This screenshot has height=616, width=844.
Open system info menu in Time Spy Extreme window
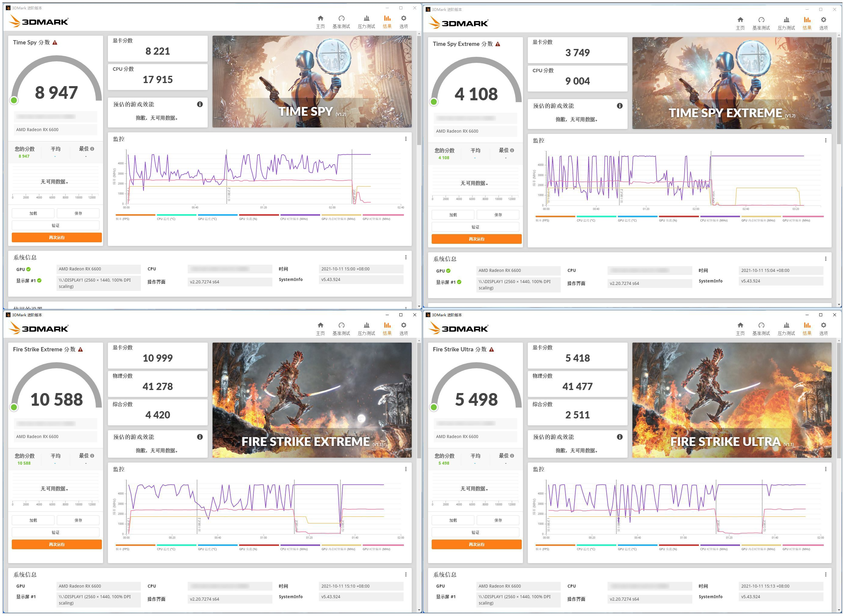click(825, 259)
